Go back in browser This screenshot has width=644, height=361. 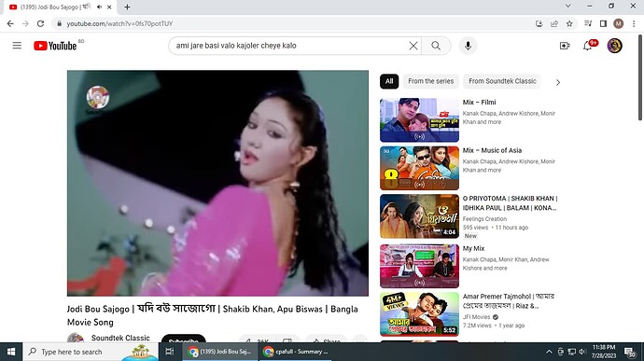click(x=10, y=24)
